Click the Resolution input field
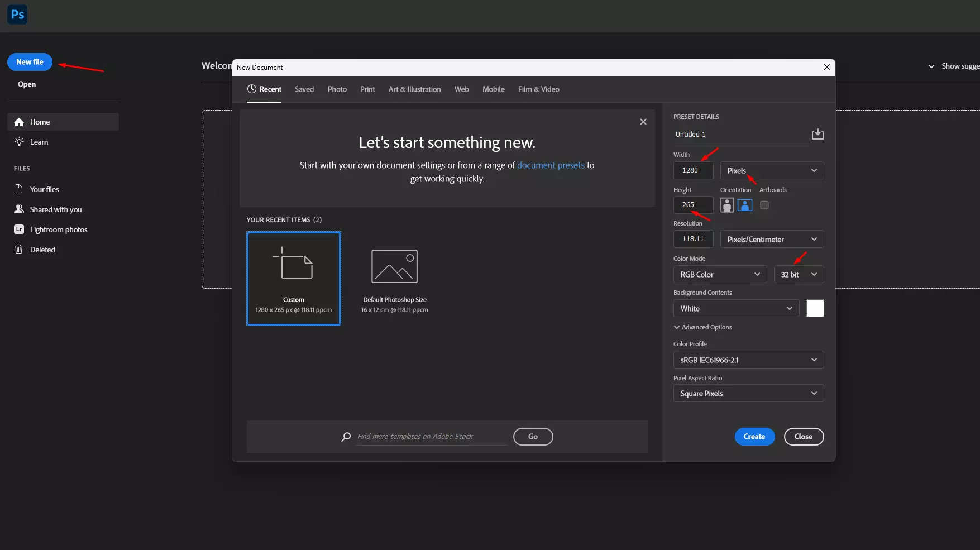 [693, 239]
